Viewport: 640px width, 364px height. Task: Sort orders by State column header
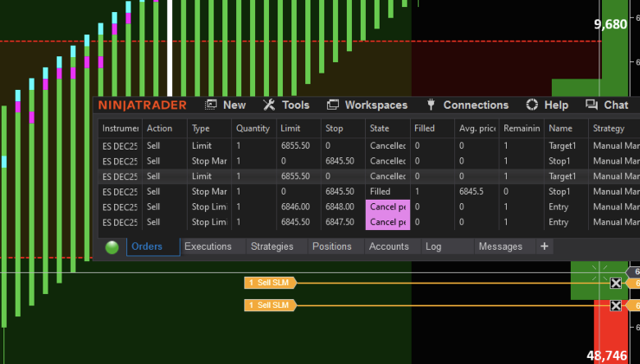[380, 128]
